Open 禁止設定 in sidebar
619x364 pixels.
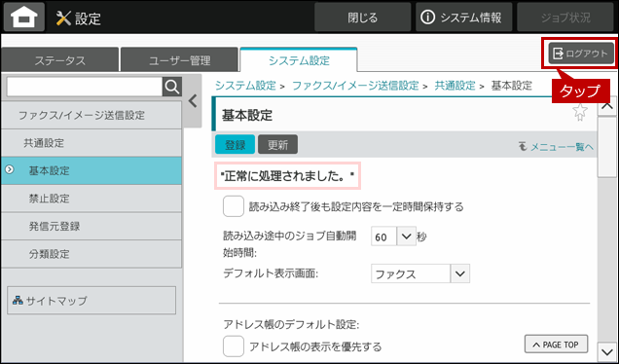click(91, 199)
